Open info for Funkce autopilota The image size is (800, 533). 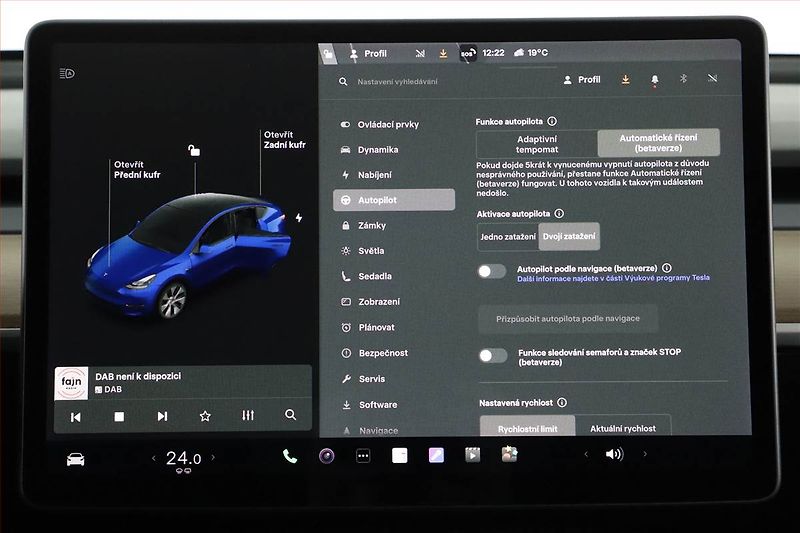(x=552, y=121)
